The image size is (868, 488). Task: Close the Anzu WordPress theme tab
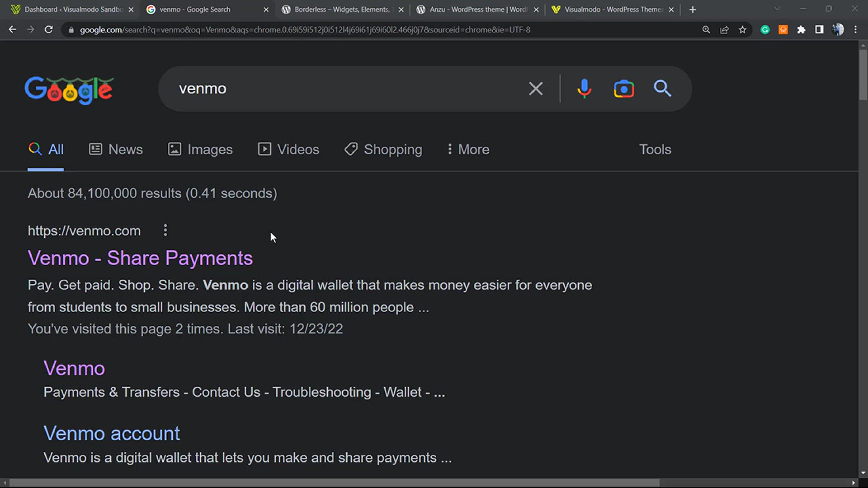coord(536,9)
